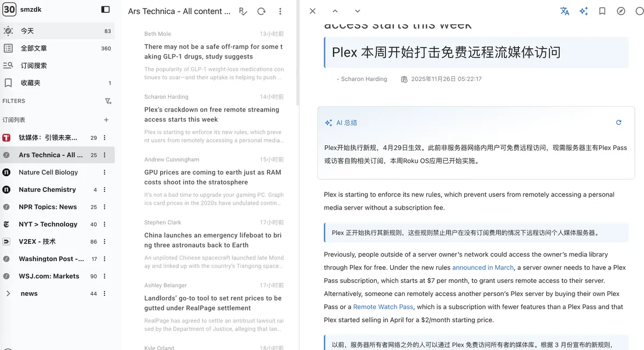This screenshot has width=644, height=350.
Task: Go to next article with down chevron
Action: point(357,11)
